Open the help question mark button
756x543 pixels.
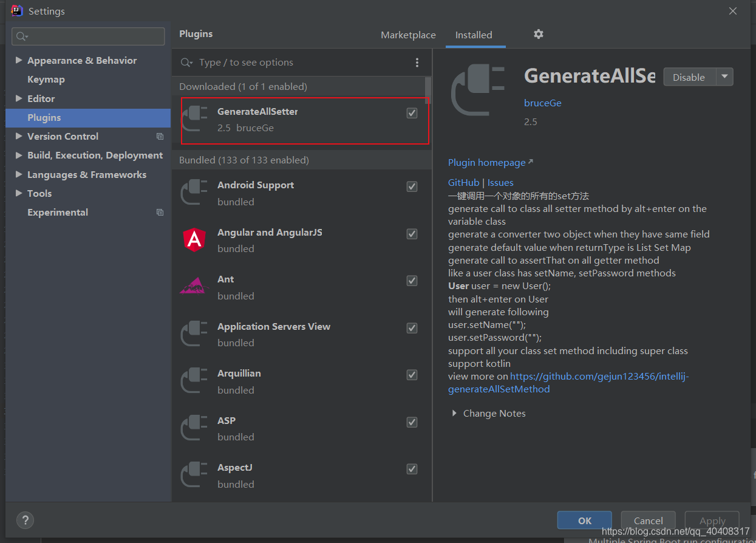pos(25,520)
